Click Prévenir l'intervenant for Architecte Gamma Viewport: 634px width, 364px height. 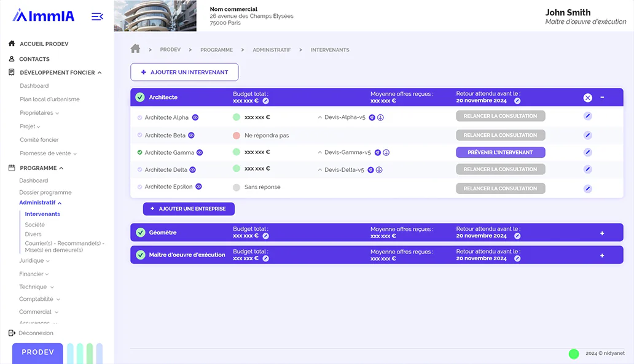[x=501, y=152]
